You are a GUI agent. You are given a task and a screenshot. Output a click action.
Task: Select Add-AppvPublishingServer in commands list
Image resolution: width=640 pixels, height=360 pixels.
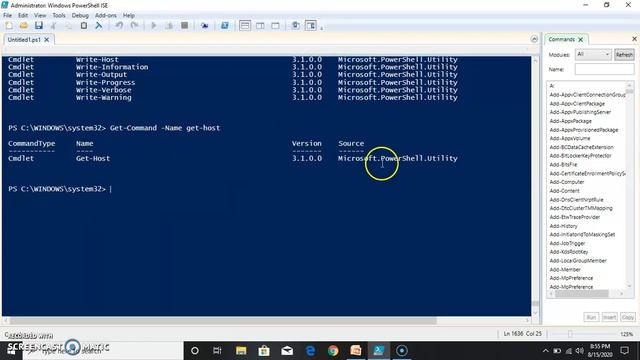point(580,112)
